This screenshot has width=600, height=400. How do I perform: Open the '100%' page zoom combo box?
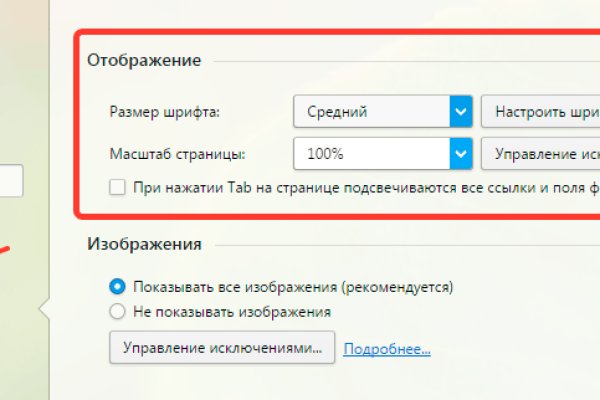tap(372, 154)
